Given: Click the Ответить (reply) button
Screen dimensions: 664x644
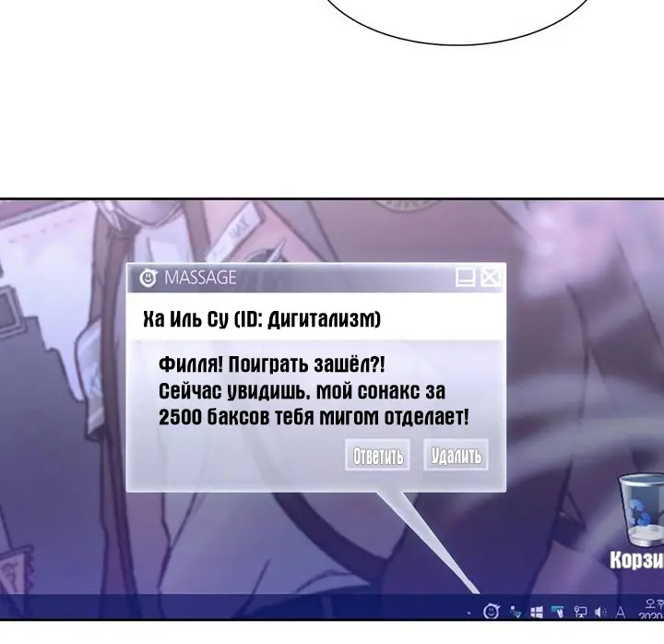Looking at the screenshot, I should coord(378,456).
